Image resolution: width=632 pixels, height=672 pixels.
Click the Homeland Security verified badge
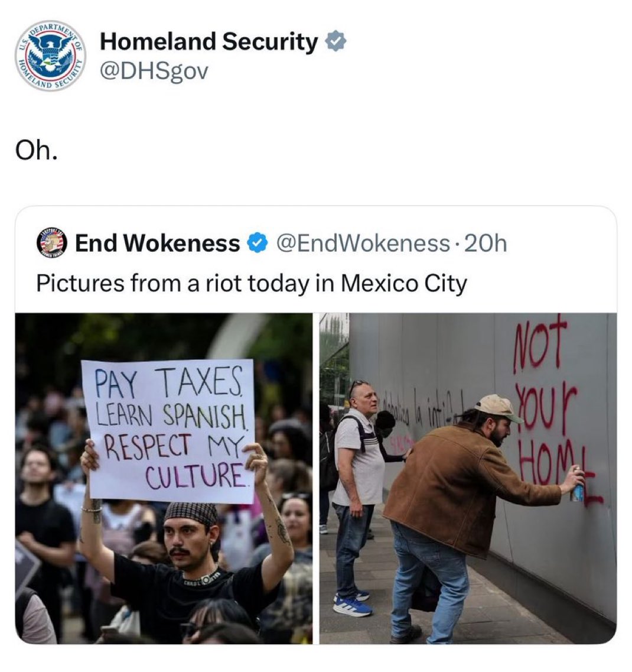pos(336,41)
